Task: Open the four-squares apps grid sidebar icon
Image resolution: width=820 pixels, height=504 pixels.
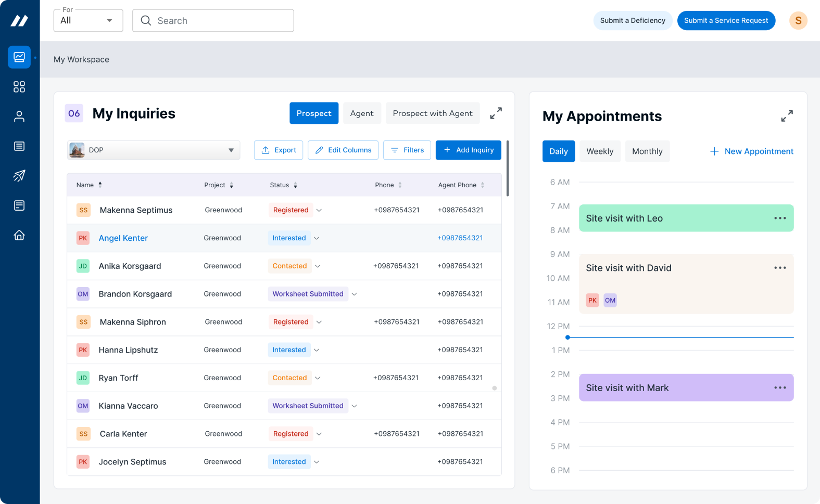Action: [x=19, y=87]
